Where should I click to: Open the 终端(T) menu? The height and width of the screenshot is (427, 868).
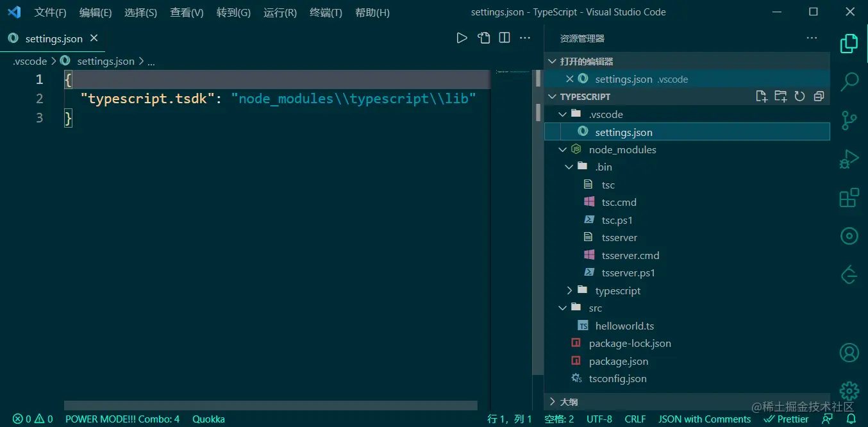click(326, 12)
